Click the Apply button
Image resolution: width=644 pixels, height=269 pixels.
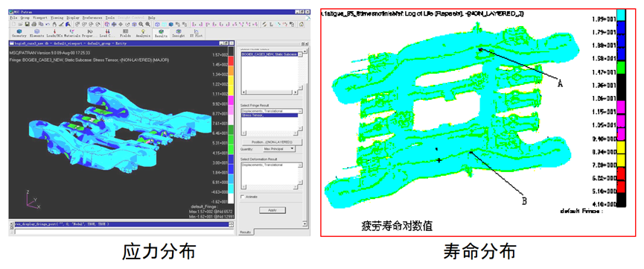(x=272, y=210)
